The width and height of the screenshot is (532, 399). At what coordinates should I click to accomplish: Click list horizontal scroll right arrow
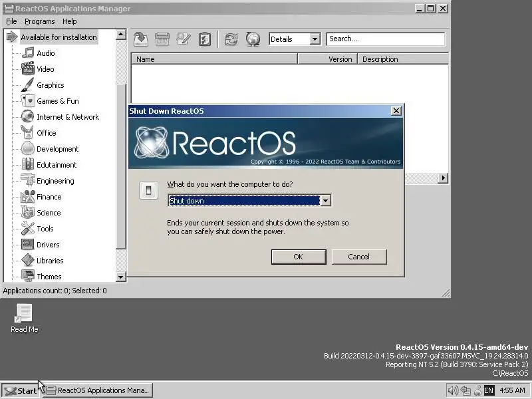point(443,178)
